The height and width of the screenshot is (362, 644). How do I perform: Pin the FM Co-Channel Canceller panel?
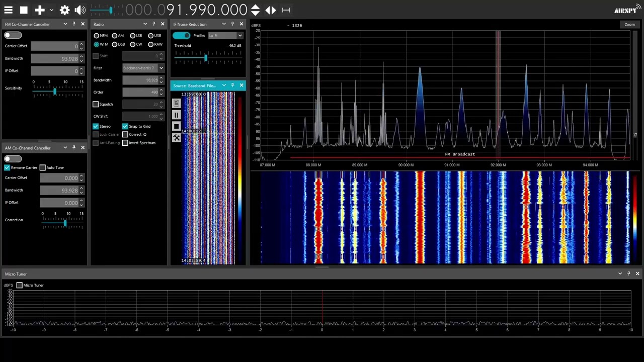[x=74, y=24]
